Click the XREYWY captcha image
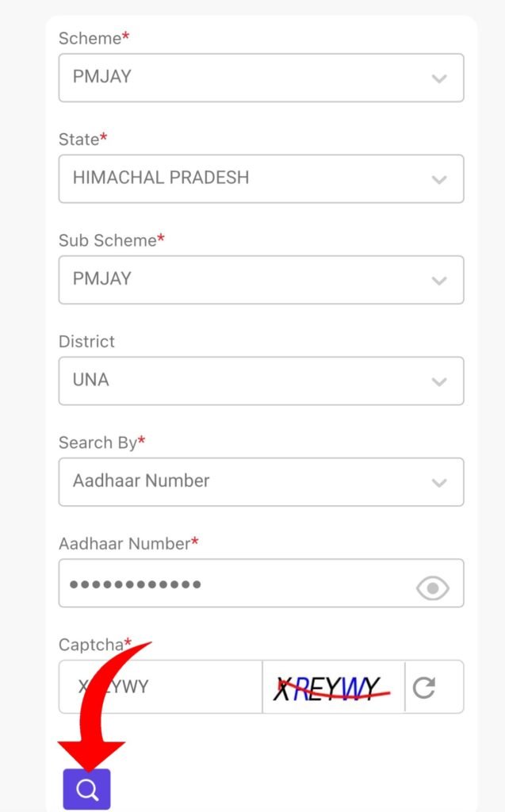Image resolution: width=505 pixels, height=812 pixels. pos(332,687)
